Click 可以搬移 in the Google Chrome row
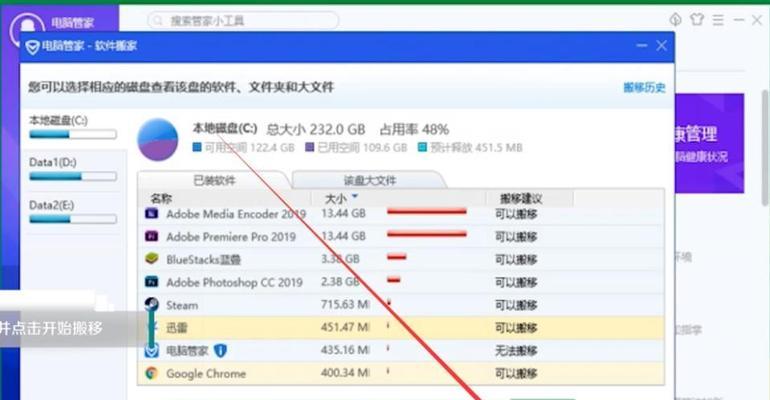 click(x=516, y=373)
